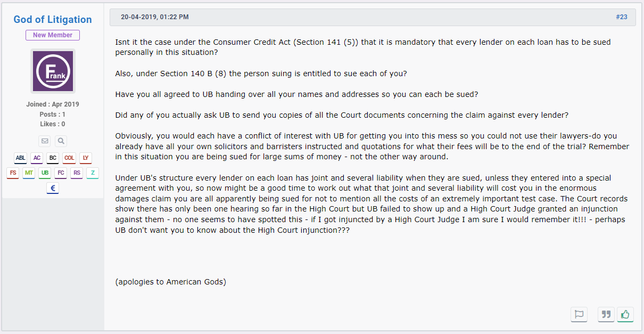Click the teal Z badge
This screenshot has height=334, width=644.
click(x=93, y=173)
